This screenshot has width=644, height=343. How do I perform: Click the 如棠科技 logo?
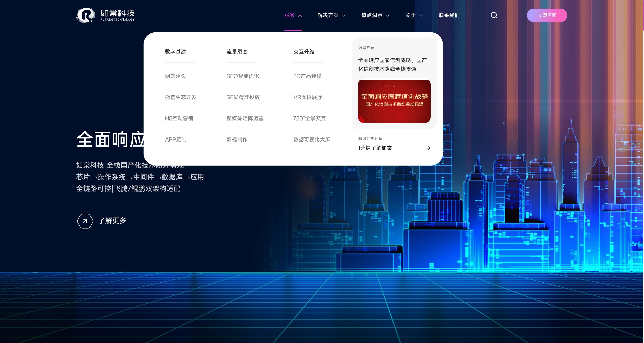click(x=105, y=15)
